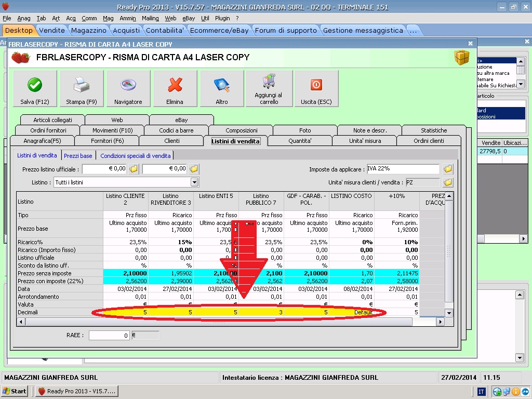Open the Quantita' tab

[x=300, y=141]
